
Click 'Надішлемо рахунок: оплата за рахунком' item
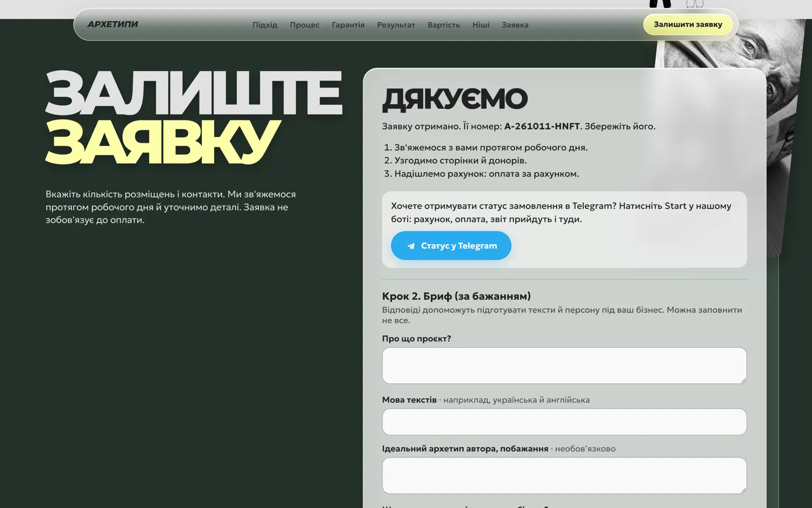coord(486,174)
